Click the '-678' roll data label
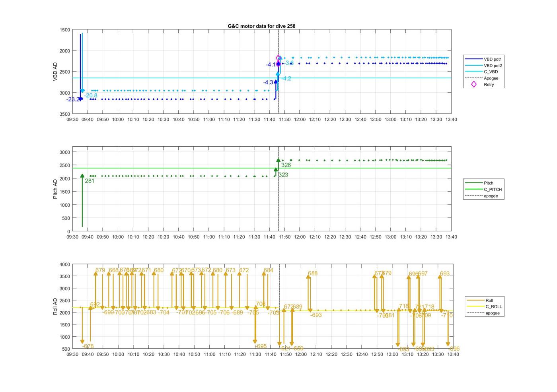This screenshot has height=392, width=557. click(88, 346)
